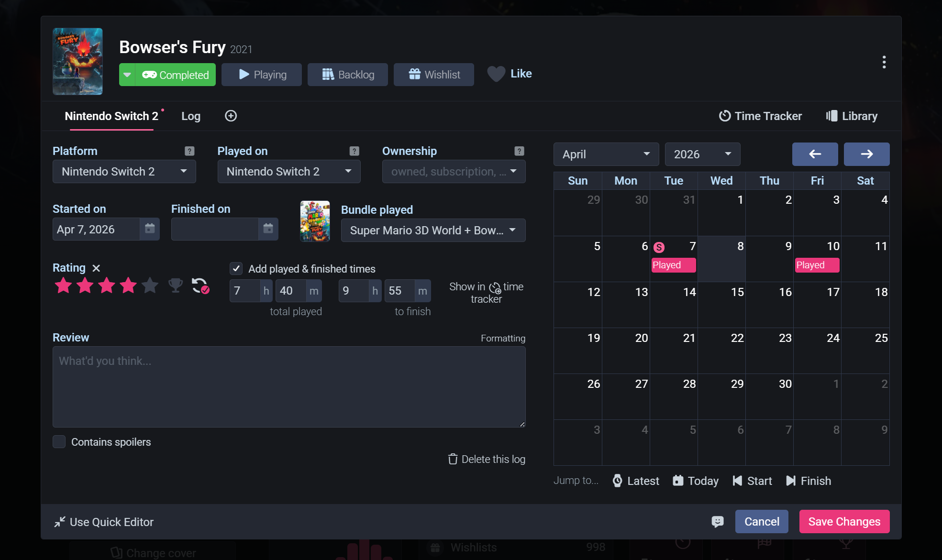Jump to Latest date
Viewport: 942px width, 560px height.
coord(636,481)
